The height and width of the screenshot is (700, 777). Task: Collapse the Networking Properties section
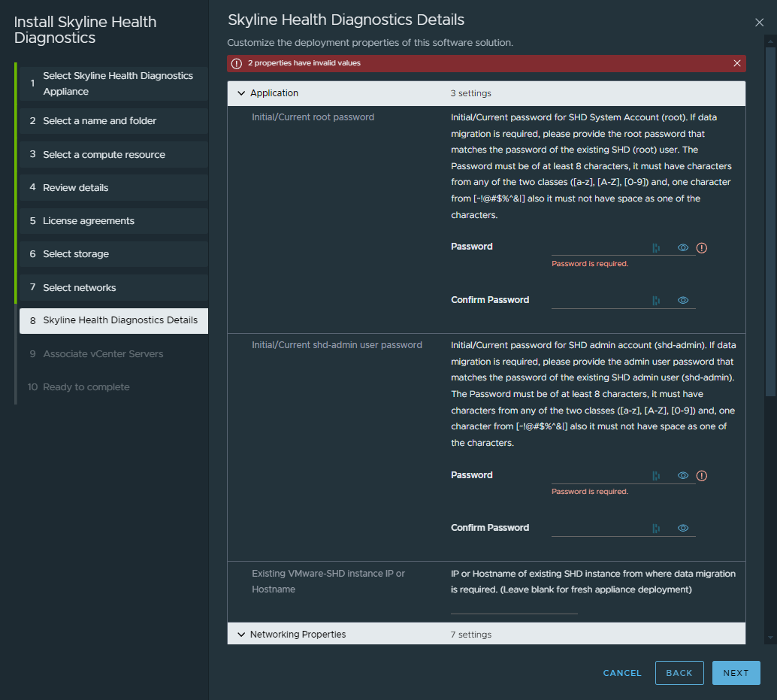[x=241, y=635]
